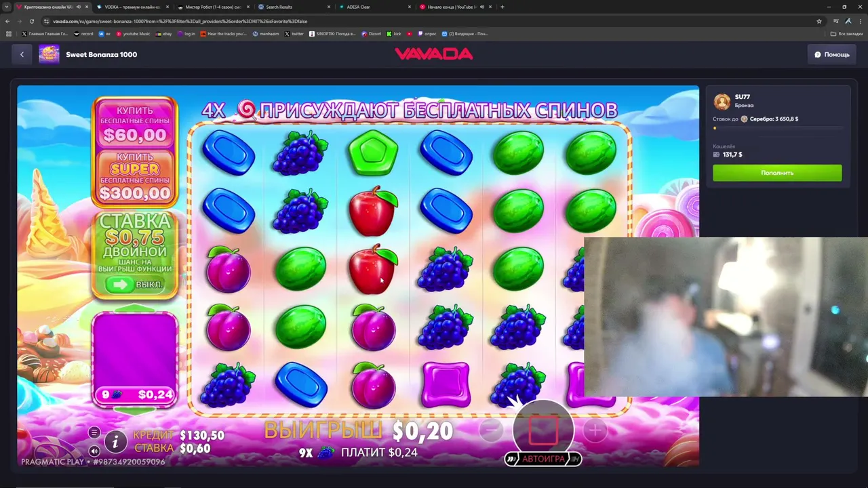Open the SINOPTIK weather bookmark
This screenshot has width=868, height=488.
tap(332, 33)
